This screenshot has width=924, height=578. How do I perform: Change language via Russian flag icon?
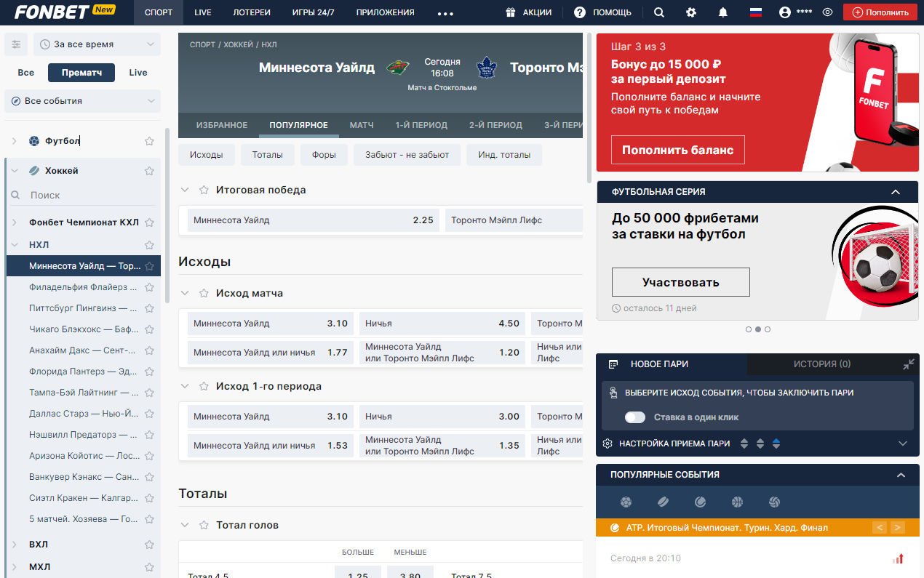pyautogui.click(x=756, y=12)
